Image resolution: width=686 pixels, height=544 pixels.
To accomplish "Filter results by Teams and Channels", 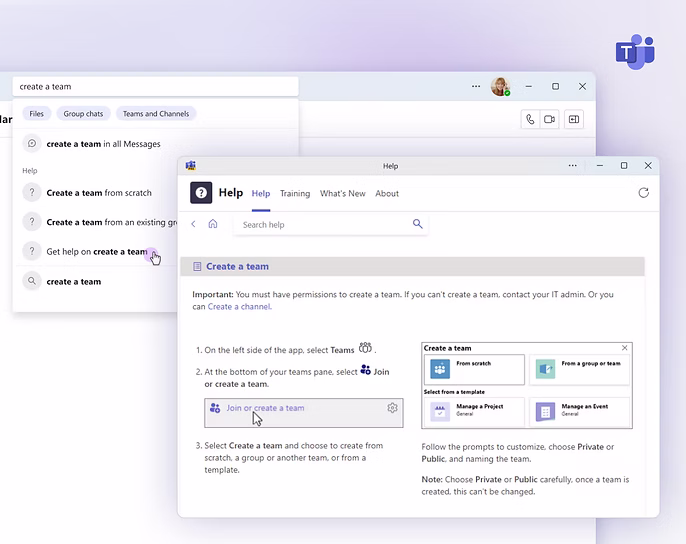I will click(156, 114).
